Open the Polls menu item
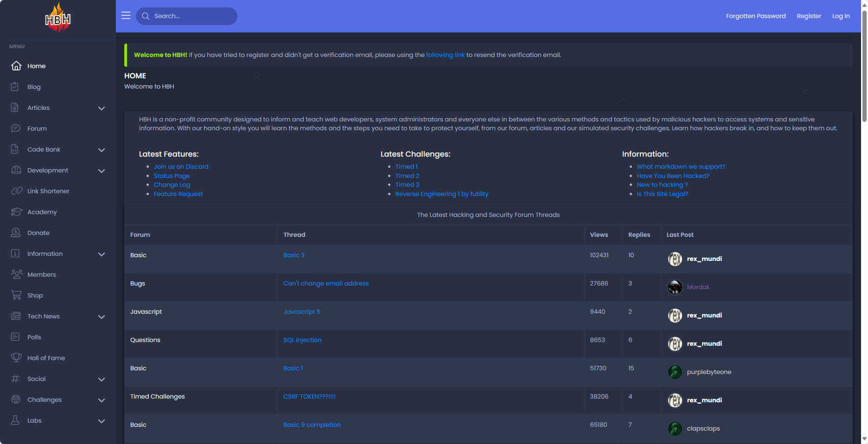Viewport: 868px width, 444px height. point(58,337)
